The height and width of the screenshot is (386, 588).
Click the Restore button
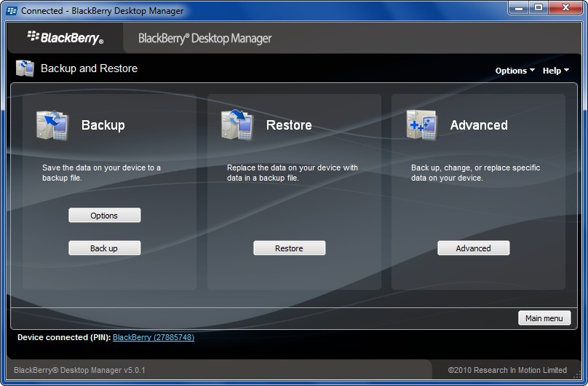coord(290,248)
